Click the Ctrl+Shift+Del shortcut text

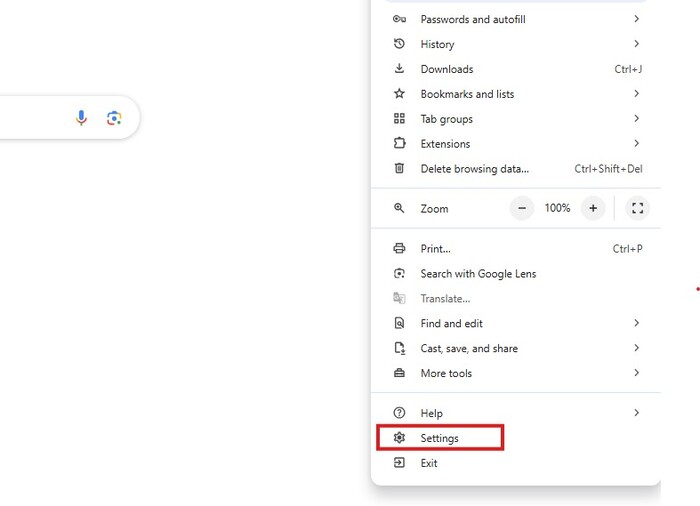(608, 168)
